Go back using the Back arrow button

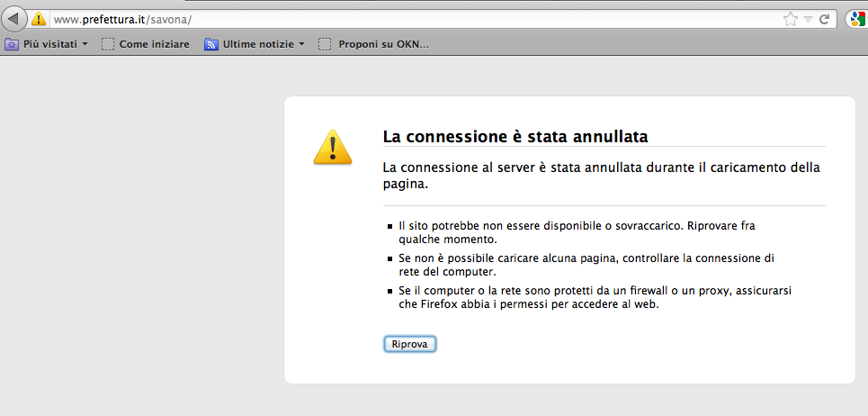[15, 18]
